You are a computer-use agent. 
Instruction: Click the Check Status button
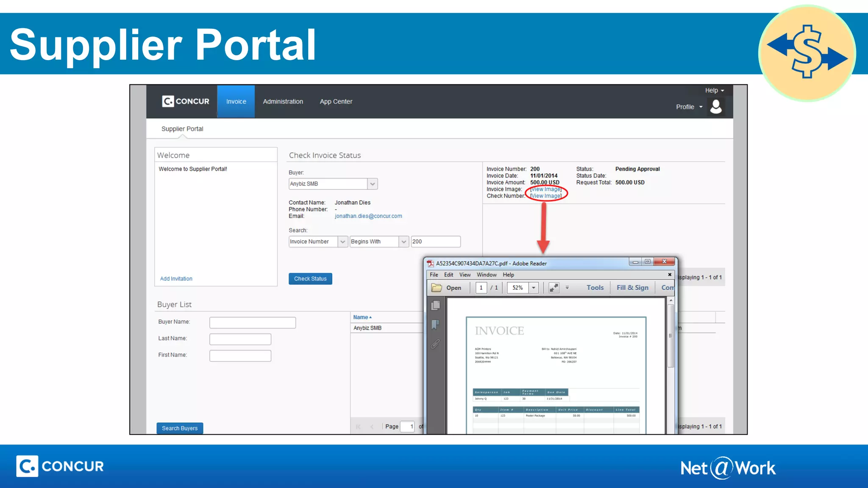310,279
